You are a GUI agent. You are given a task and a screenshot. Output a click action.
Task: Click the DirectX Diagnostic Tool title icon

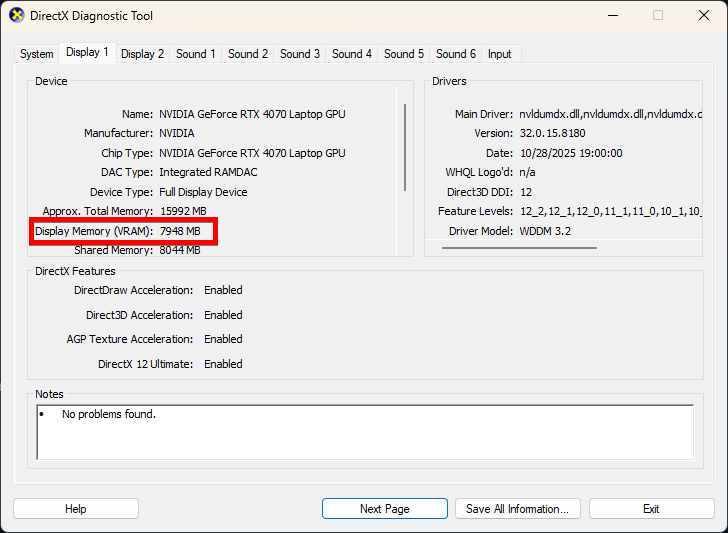17,15
